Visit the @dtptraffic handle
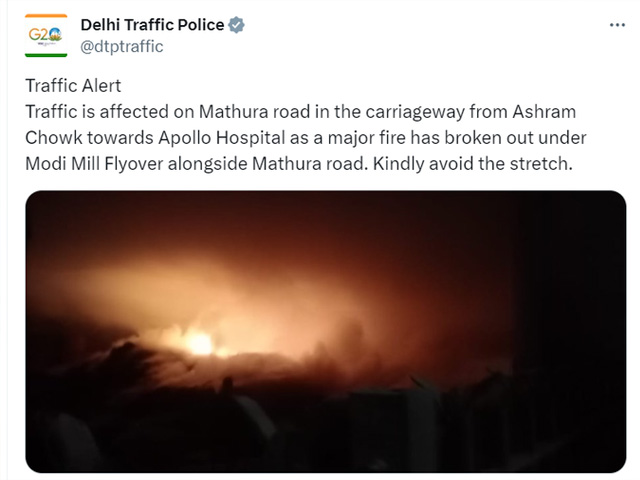The width and height of the screenshot is (640, 480). 122,47
